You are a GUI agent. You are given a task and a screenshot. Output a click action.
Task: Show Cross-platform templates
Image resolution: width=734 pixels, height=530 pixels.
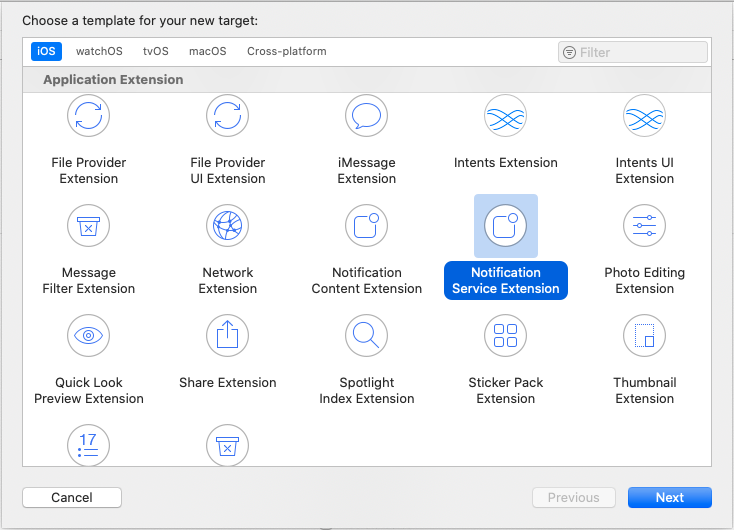[286, 52]
